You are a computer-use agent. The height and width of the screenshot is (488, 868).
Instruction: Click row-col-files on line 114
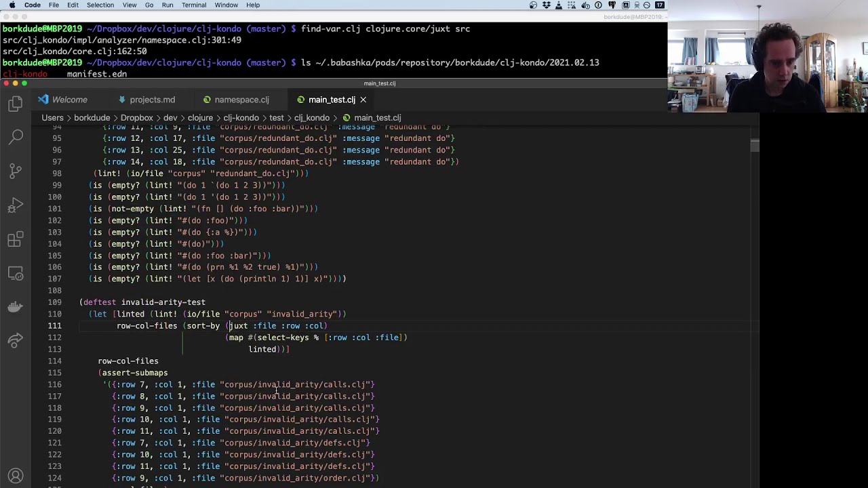click(x=128, y=361)
